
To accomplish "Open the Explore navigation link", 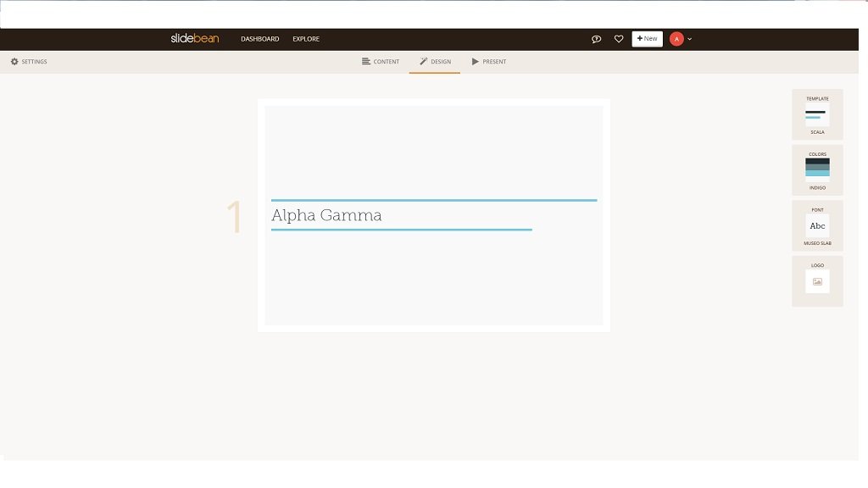I will 306,39.
